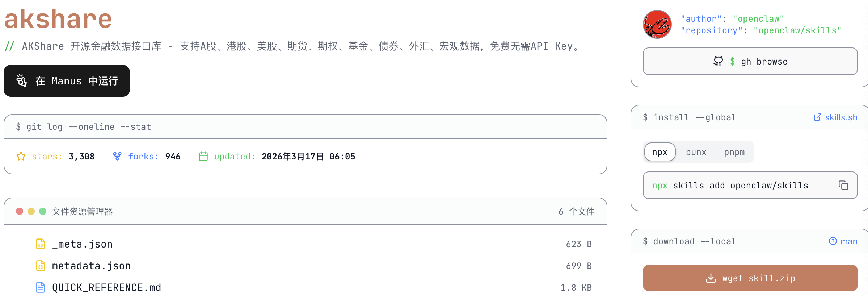This screenshot has width=868, height=295.
Task: Click the green calendar updated icon
Action: (203, 156)
